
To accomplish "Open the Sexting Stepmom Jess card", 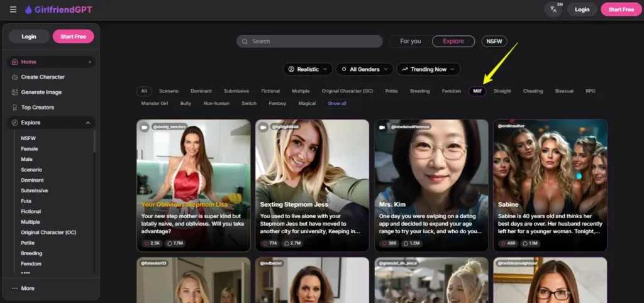I will point(312,185).
